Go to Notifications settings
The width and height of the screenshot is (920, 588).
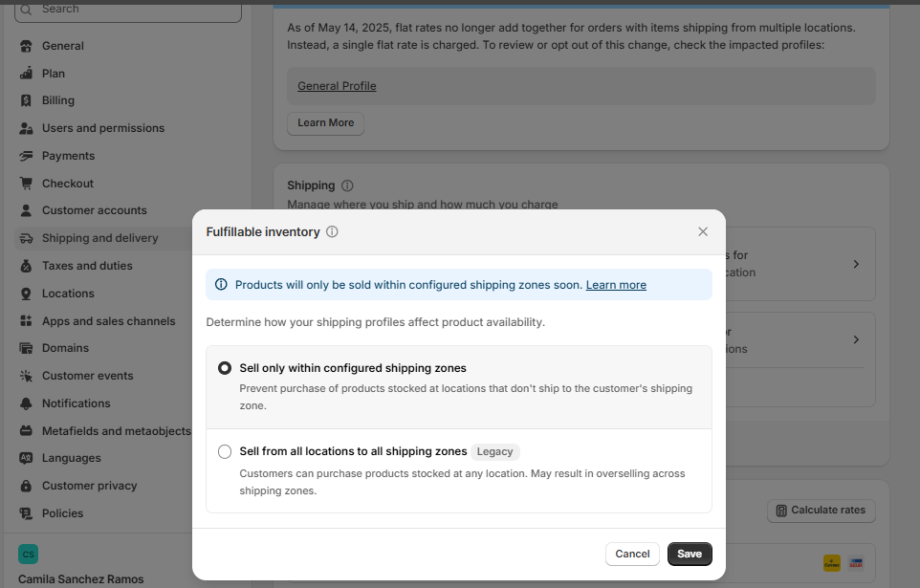coord(77,403)
